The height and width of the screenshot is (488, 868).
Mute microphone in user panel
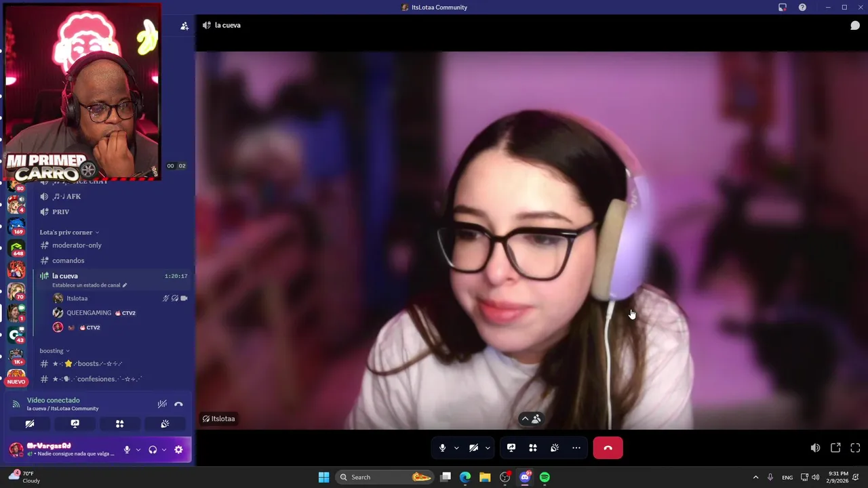pyautogui.click(x=127, y=449)
